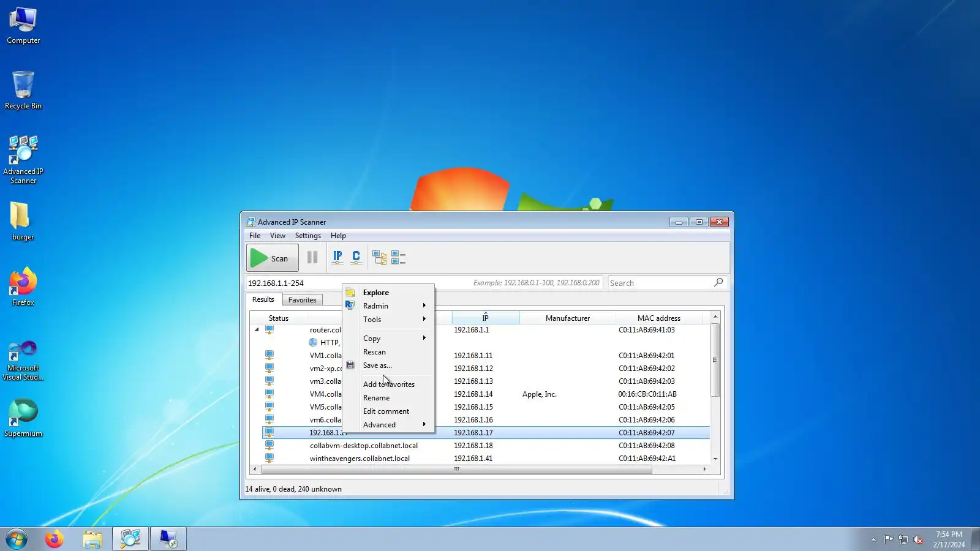The image size is (980, 551).
Task: Click the blue IP toolbar icon
Action: (337, 258)
